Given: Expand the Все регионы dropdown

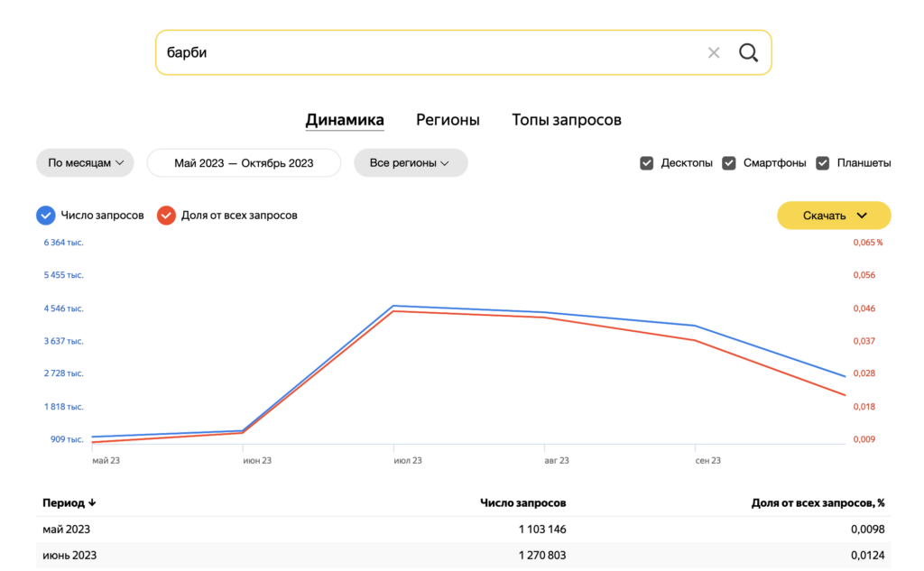Looking at the screenshot, I should point(411,163).
